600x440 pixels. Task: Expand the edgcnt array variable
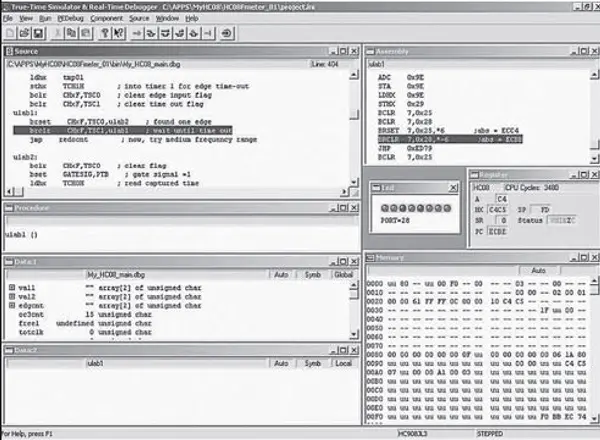click(x=11, y=305)
